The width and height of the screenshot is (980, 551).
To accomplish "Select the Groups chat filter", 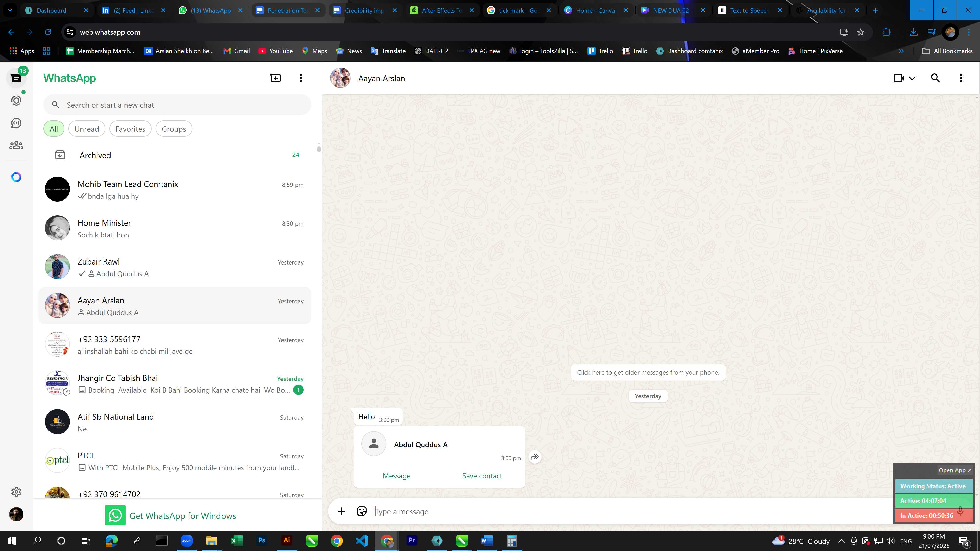I will (x=174, y=129).
